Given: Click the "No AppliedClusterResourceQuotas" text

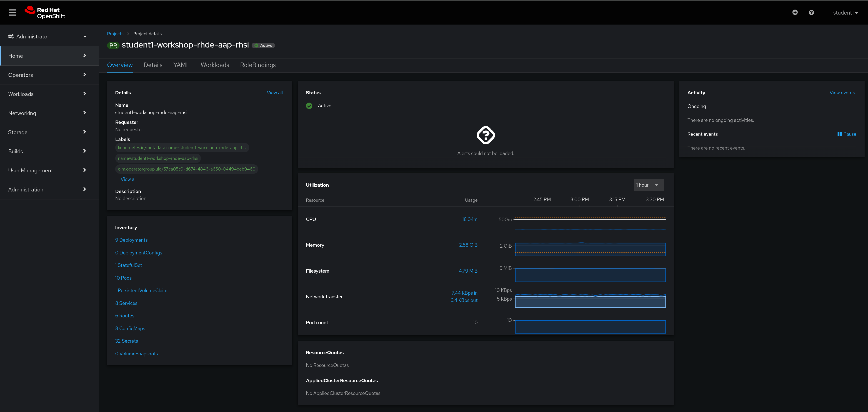Looking at the screenshot, I should pyautogui.click(x=343, y=393).
